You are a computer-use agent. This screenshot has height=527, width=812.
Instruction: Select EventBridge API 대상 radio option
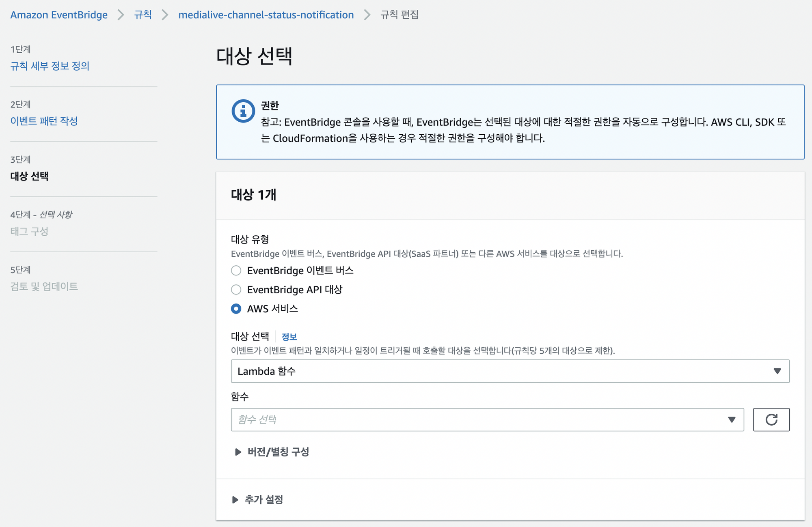pos(236,290)
